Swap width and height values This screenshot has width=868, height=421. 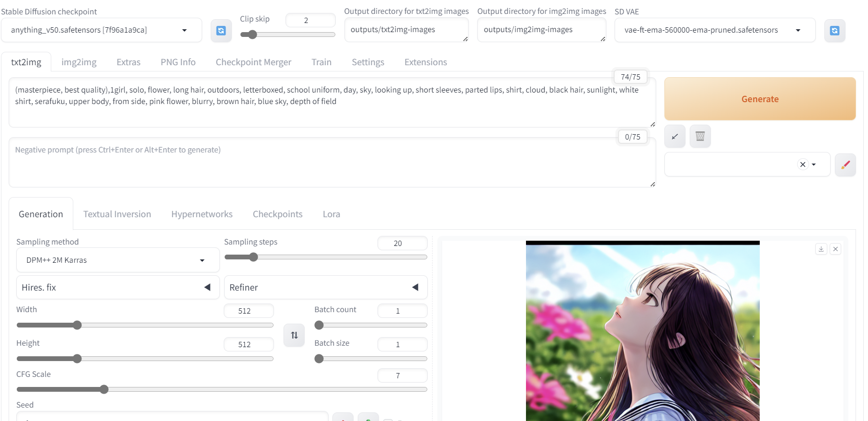[294, 335]
